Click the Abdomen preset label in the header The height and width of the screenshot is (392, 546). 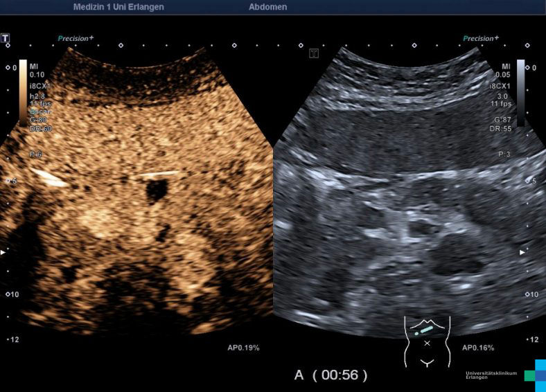click(x=267, y=7)
